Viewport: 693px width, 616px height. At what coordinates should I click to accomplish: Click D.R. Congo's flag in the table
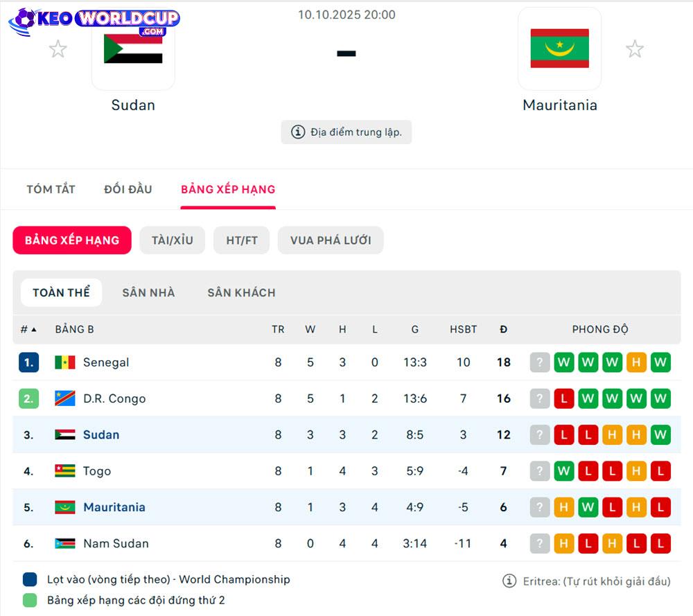pos(65,398)
